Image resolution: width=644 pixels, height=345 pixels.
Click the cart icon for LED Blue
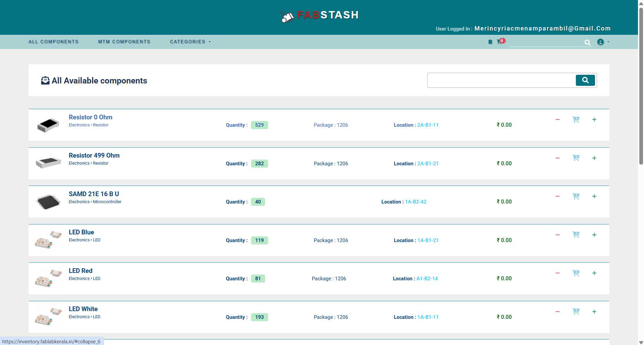(576, 235)
